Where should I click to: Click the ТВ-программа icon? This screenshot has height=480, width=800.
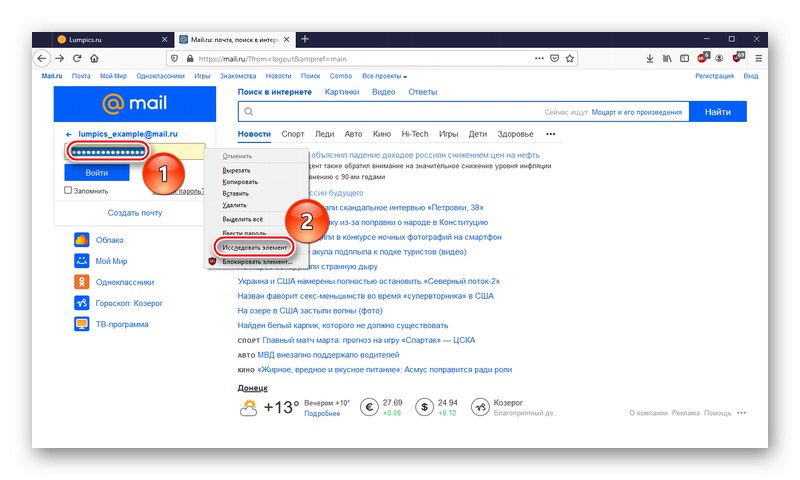(x=82, y=324)
